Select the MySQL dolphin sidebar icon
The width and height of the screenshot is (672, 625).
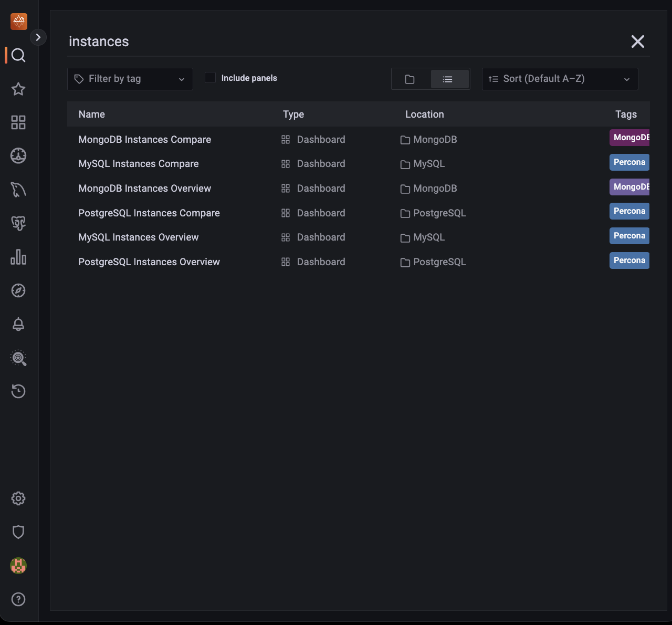[x=18, y=190]
